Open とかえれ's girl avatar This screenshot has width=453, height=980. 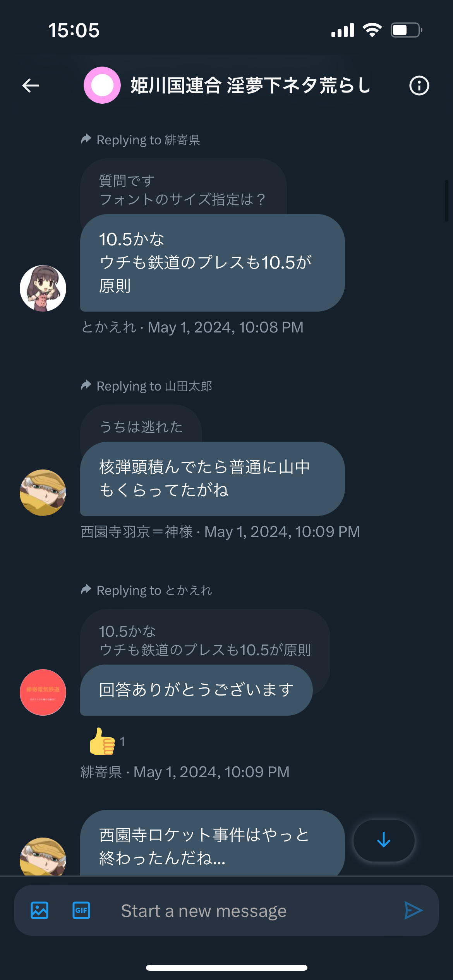tap(43, 288)
